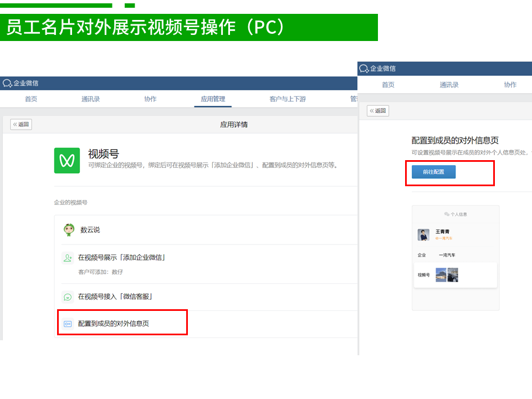This screenshot has height=399, width=532.
Task: Click the 视频号 description starting 可绑定企业的视频号
Action: tap(213, 165)
